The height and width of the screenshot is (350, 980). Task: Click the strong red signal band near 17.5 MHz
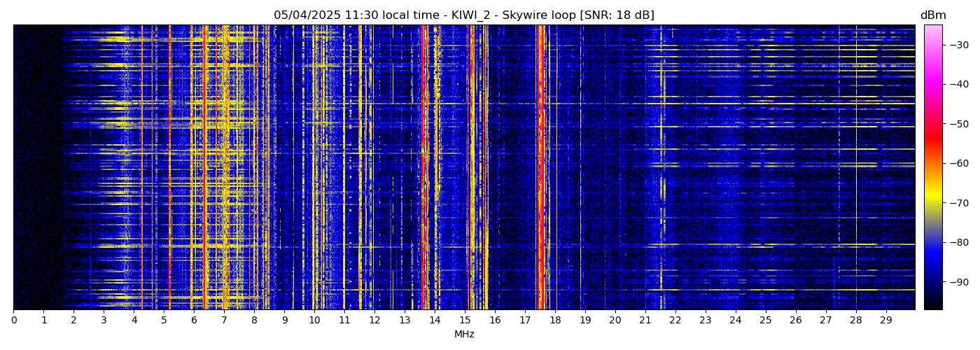pyautogui.click(x=540, y=168)
